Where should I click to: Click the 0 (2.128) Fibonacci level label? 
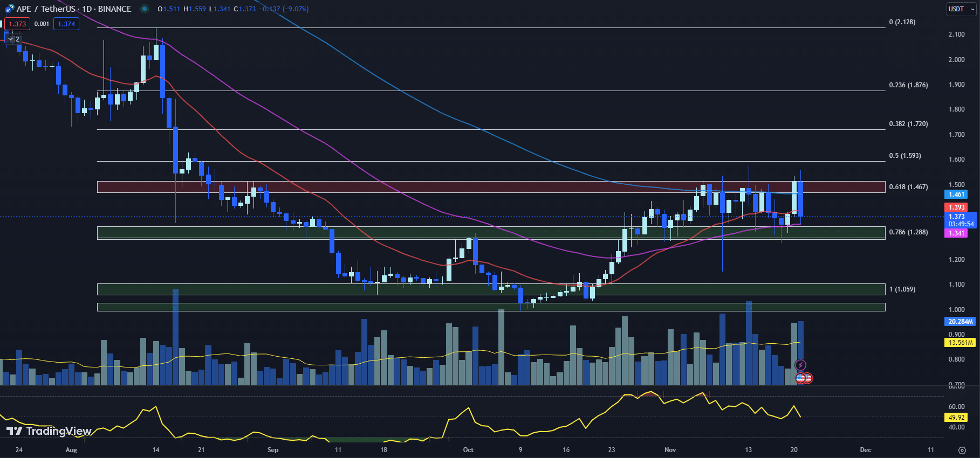(902, 22)
